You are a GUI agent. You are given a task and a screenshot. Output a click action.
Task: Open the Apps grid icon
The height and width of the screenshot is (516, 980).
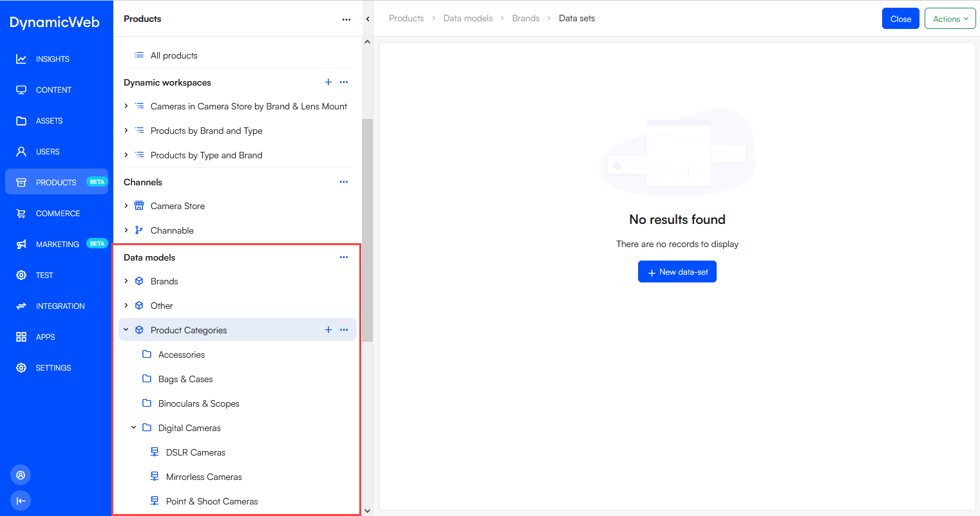click(21, 337)
